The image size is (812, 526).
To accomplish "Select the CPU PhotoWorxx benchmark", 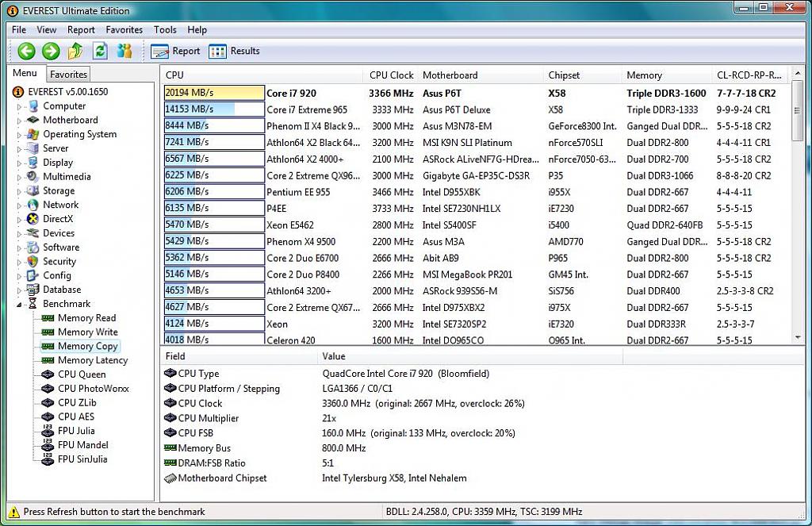I will (94, 388).
